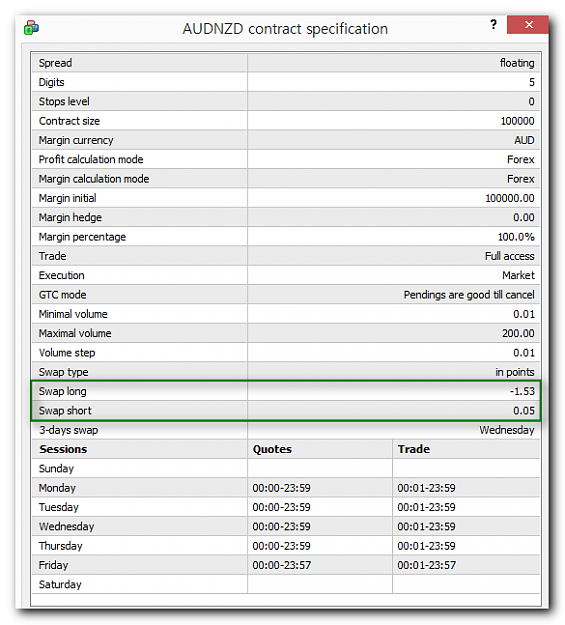The height and width of the screenshot is (625, 565).
Task: Click Monday quotes time 00:00-23:59
Action: 282,488
